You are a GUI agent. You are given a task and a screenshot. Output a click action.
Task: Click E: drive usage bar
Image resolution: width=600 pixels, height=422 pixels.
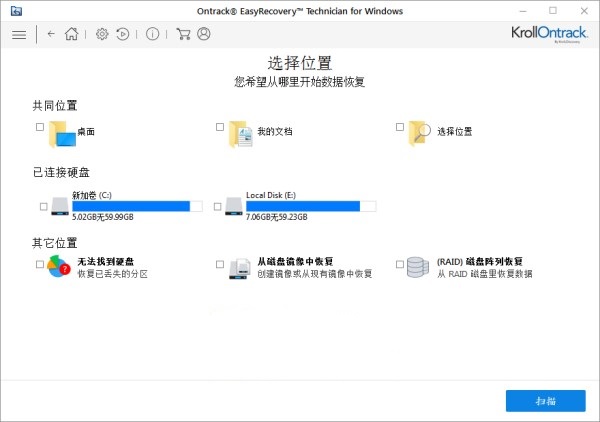click(x=311, y=206)
